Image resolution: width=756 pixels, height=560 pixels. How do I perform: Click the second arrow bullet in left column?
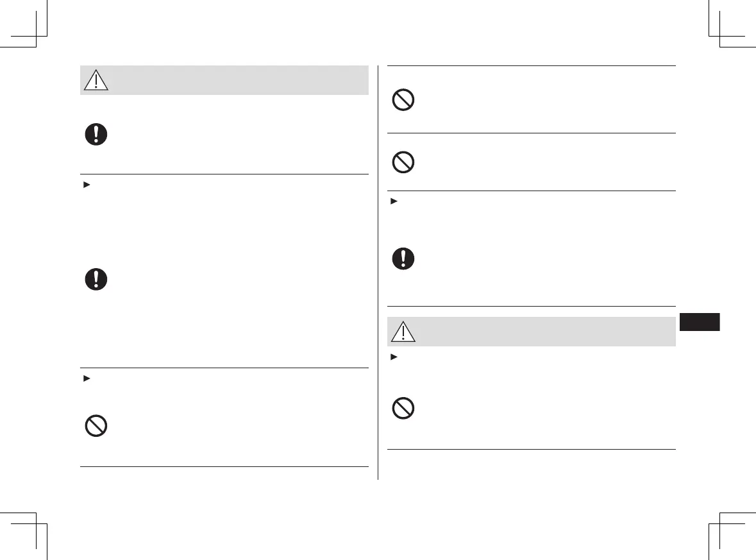coord(84,378)
